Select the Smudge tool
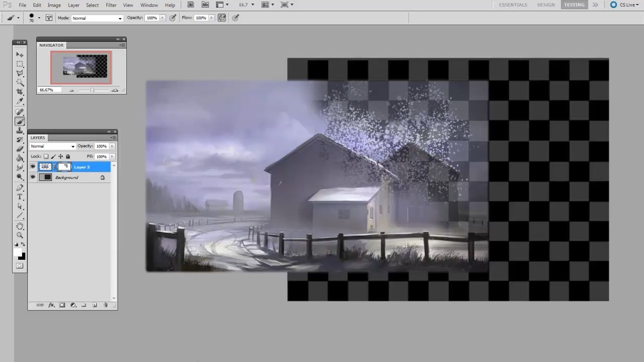The width and height of the screenshot is (644, 362). click(x=20, y=167)
